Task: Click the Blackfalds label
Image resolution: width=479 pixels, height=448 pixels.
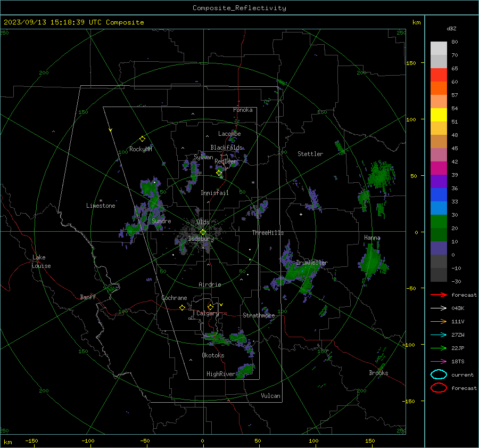Action: pos(226,148)
